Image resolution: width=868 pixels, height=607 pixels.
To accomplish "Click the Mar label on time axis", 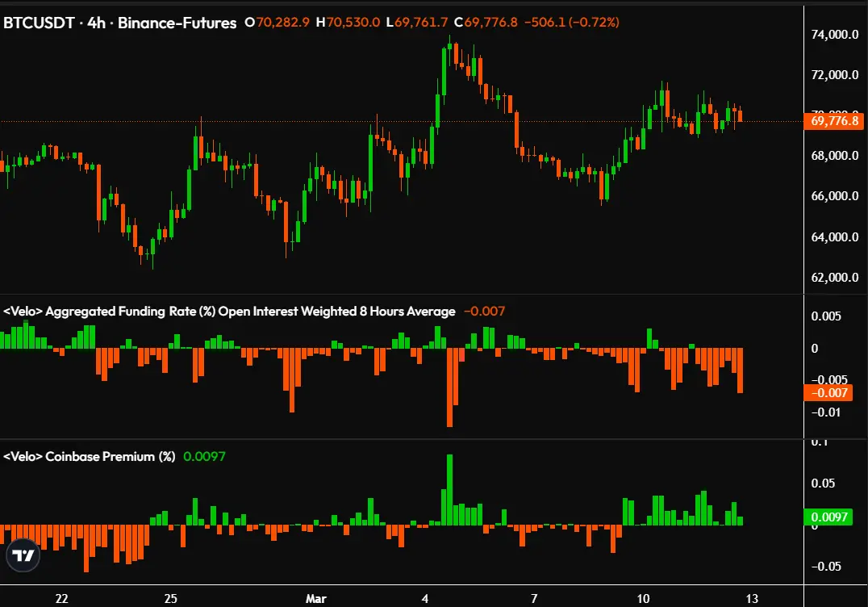I will (x=316, y=599).
